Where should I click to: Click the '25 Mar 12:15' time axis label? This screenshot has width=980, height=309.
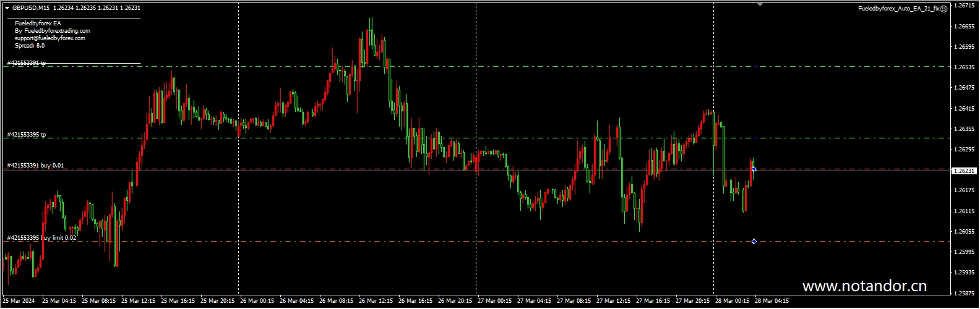coord(139,301)
